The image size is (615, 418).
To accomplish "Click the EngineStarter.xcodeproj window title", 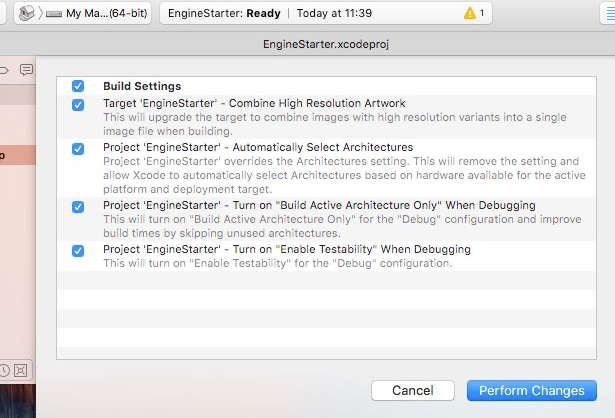I will [x=314, y=44].
